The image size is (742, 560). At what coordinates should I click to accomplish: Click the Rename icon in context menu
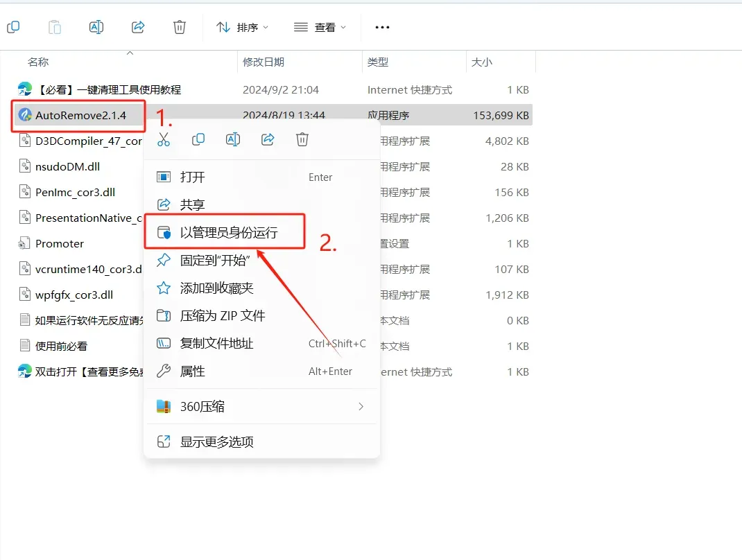[x=233, y=139]
